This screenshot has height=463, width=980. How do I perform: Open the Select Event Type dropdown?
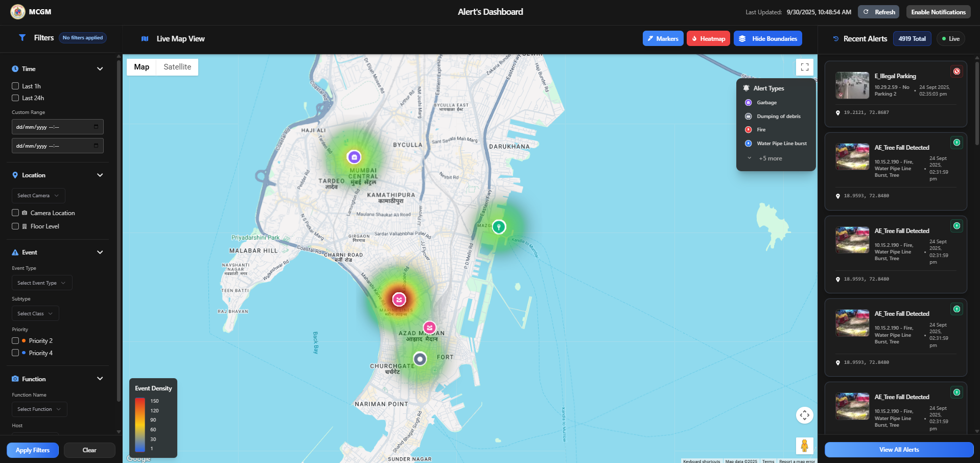(41, 283)
